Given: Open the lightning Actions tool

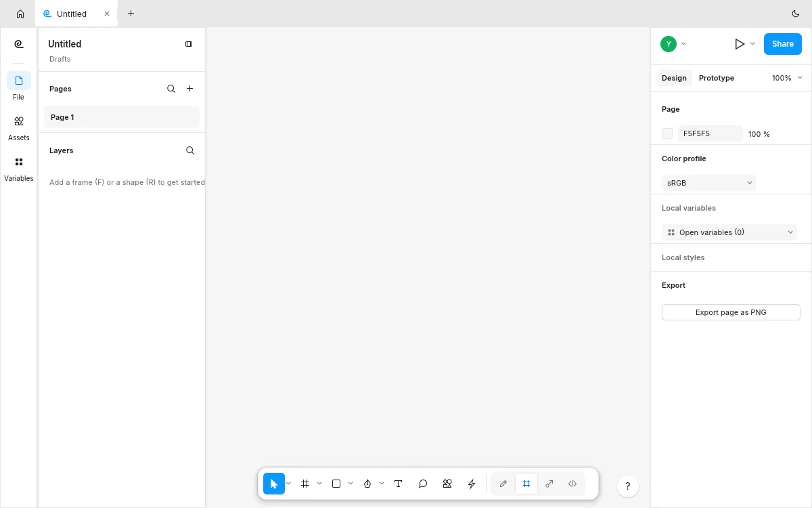Looking at the screenshot, I should tap(472, 484).
